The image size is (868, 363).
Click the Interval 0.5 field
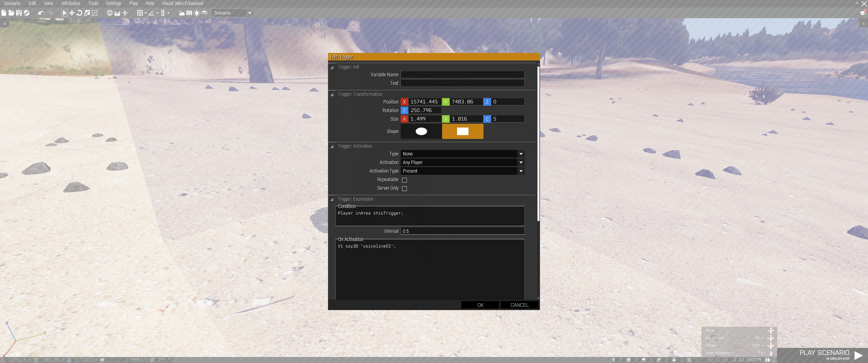tap(462, 231)
